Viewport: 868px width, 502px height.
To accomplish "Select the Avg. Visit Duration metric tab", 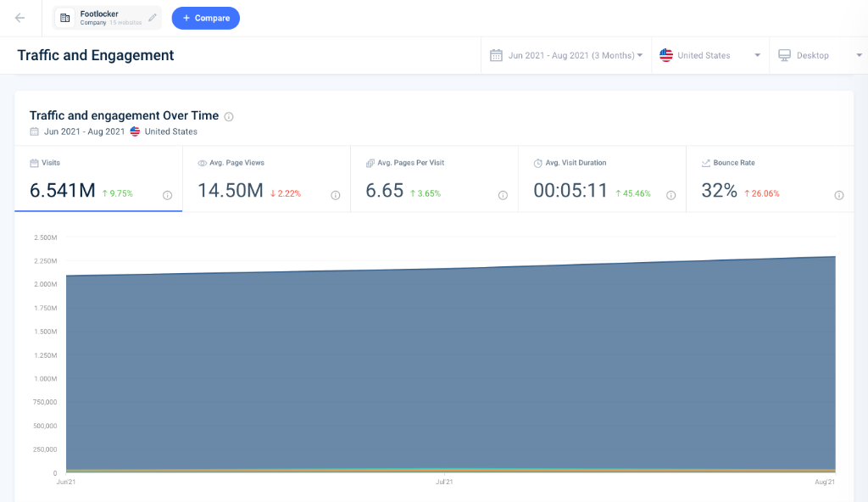I will (x=602, y=179).
